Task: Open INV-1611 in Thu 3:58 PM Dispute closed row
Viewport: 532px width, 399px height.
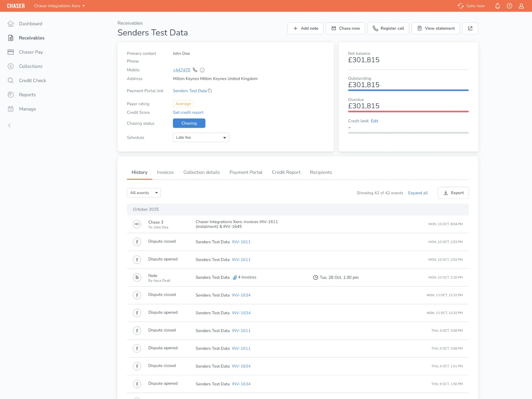Action: coord(241,331)
